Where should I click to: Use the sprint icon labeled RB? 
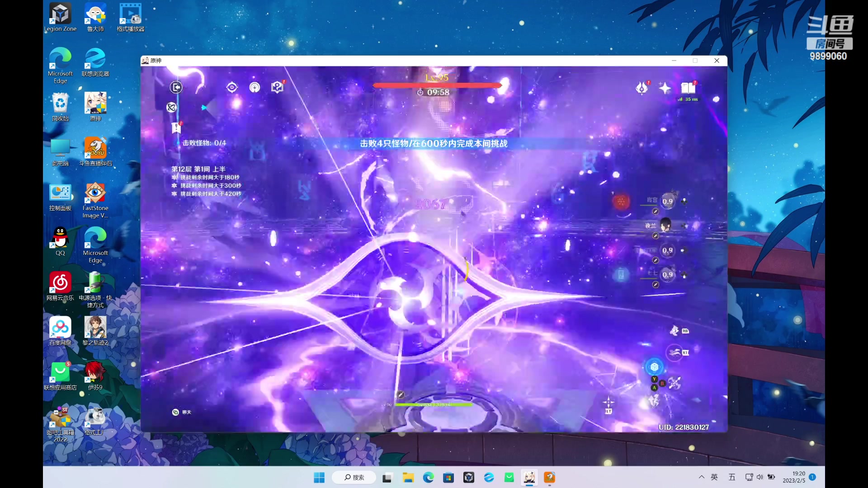pos(675,331)
